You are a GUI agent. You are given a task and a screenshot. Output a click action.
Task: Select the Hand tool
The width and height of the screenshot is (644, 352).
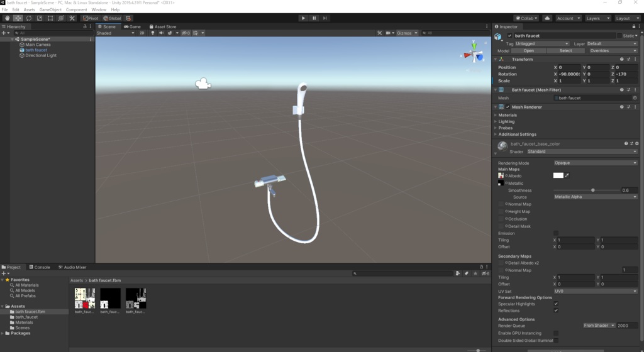(7, 18)
